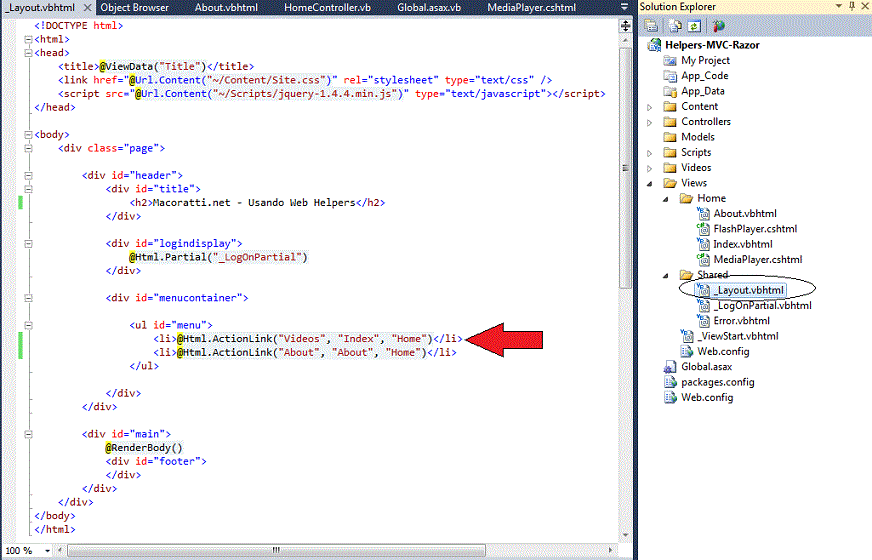
Task: Click the My Project folder icon
Action: point(670,60)
